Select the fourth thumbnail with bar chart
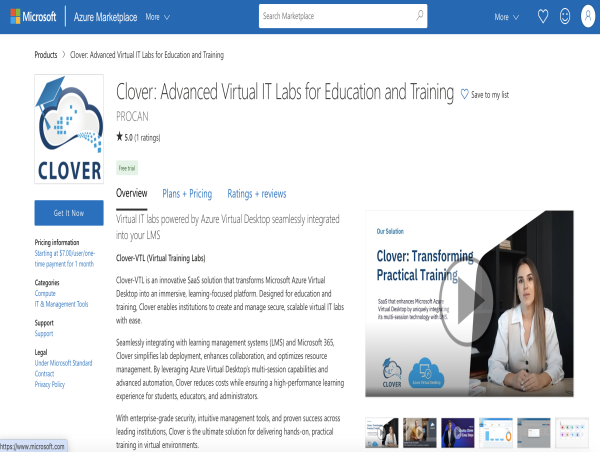This screenshot has width=600, height=452. click(496, 433)
